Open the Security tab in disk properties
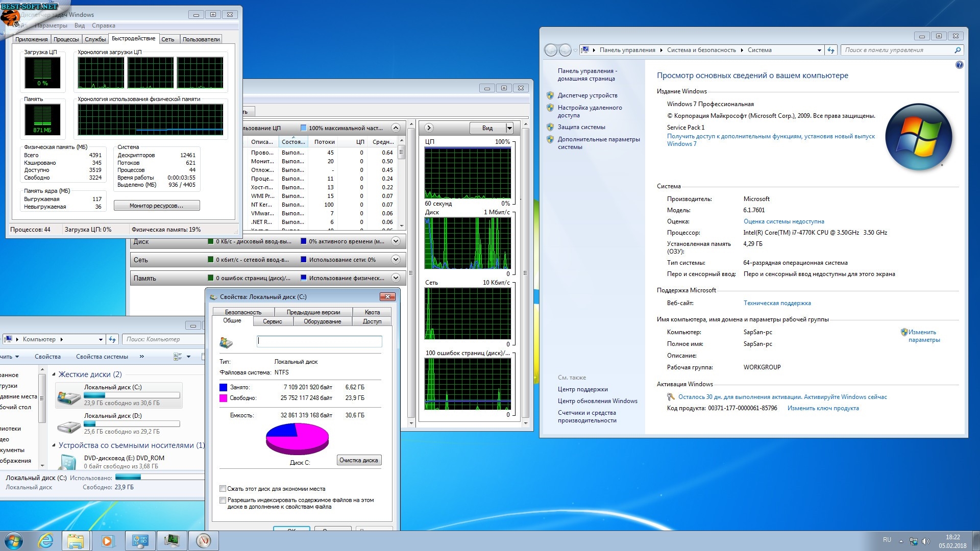Screen dimensions: 980x551 [x=243, y=312]
